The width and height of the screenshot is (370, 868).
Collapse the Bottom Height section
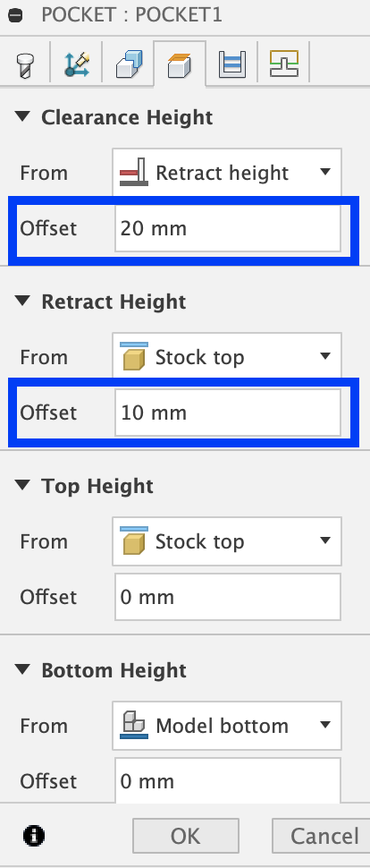[x=22, y=670]
